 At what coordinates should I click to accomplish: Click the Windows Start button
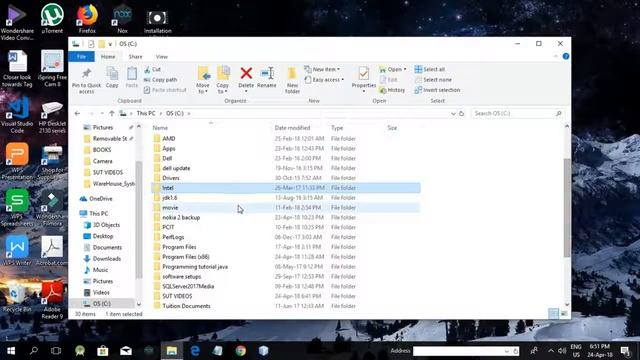11,351
